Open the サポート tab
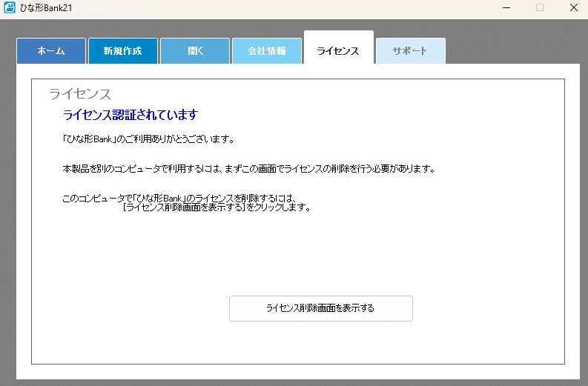This screenshot has height=386, width=588. 411,51
